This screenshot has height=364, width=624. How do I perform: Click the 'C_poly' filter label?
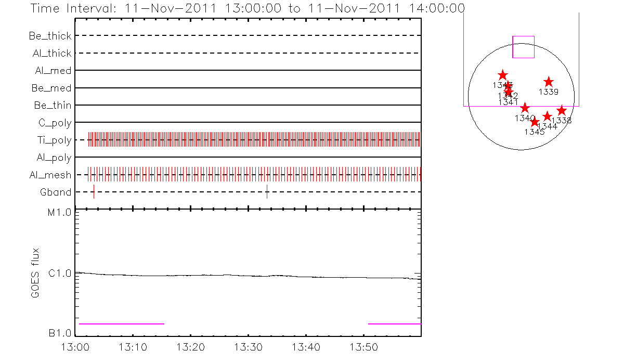[x=55, y=123]
